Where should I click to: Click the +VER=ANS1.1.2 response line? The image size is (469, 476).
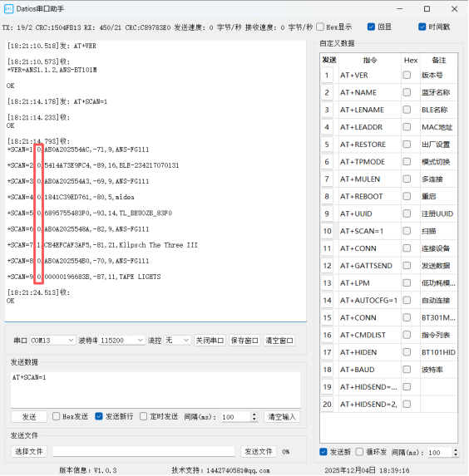click(52, 70)
